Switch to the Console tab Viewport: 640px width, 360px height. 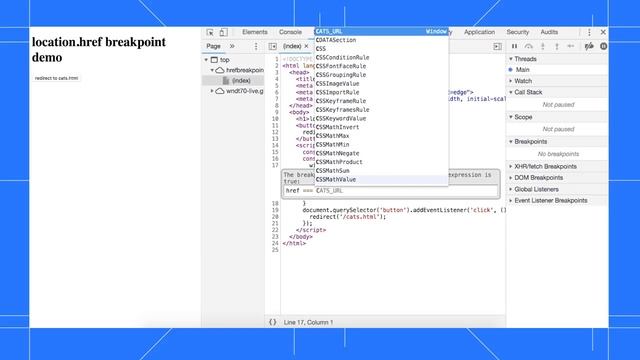pyautogui.click(x=290, y=32)
